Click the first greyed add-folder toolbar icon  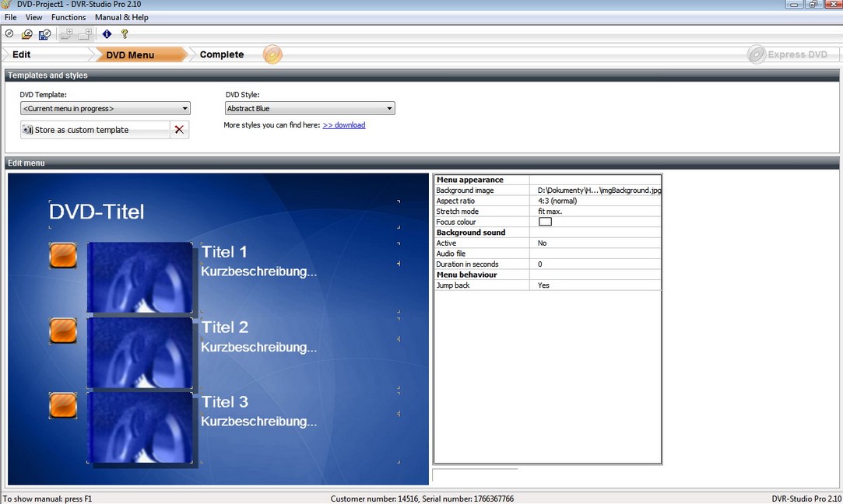click(x=66, y=34)
